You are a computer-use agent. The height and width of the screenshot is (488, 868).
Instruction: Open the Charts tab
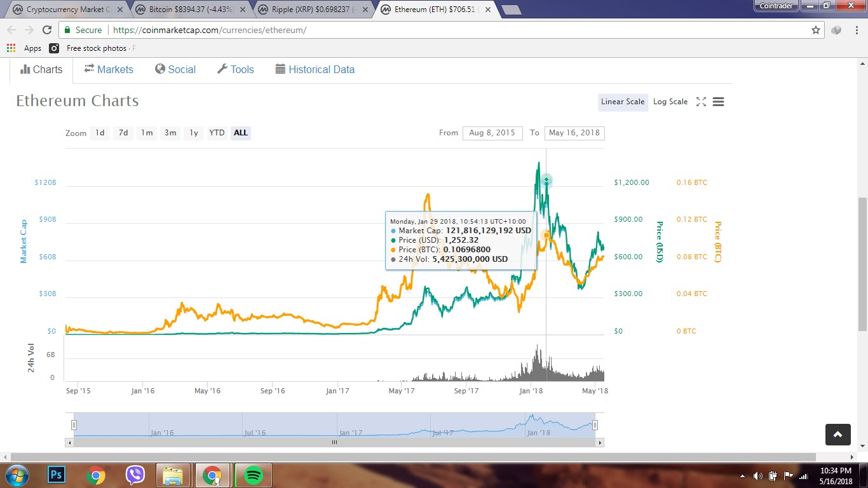pos(41,70)
